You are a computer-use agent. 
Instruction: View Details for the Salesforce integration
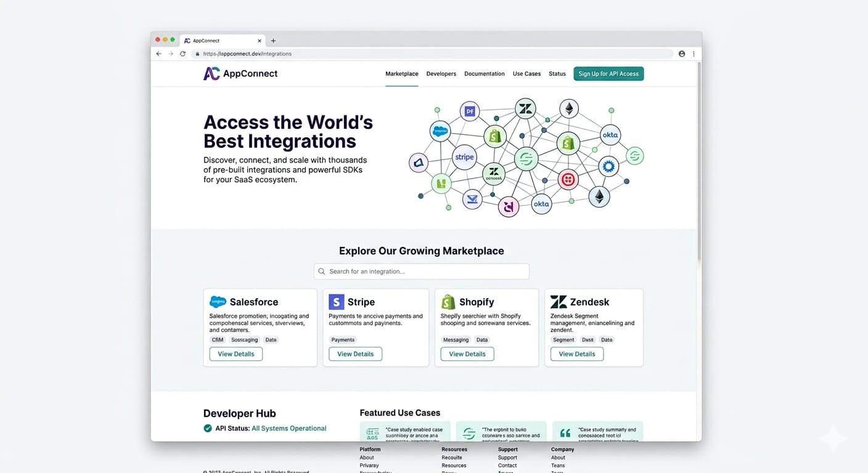[x=235, y=354]
